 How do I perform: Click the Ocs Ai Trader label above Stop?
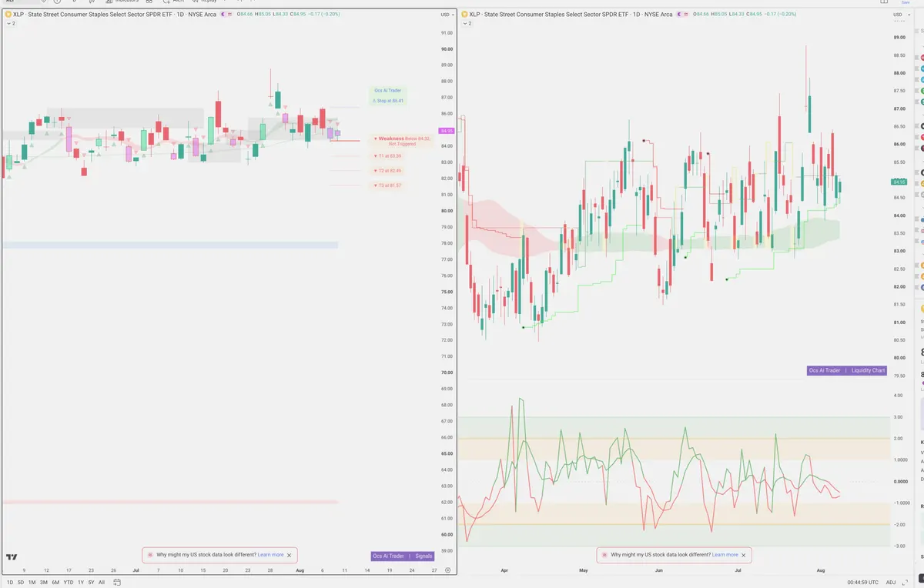point(388,91)
